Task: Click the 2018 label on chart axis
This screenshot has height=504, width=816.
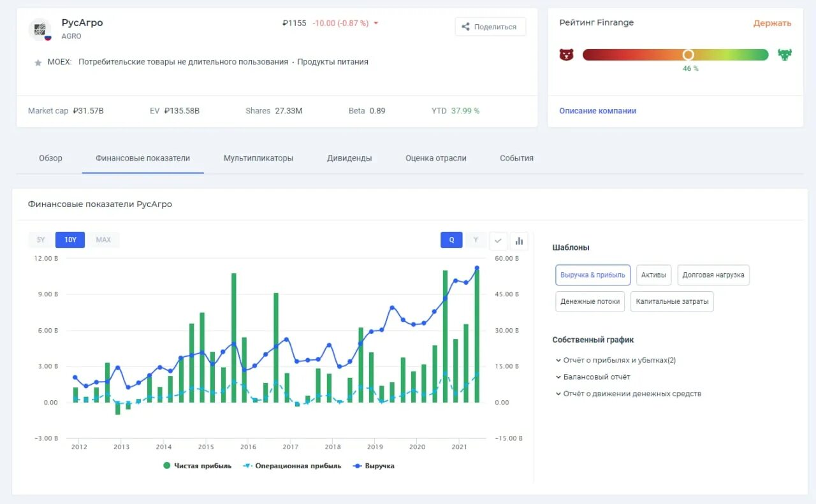Action: (332, 447)
